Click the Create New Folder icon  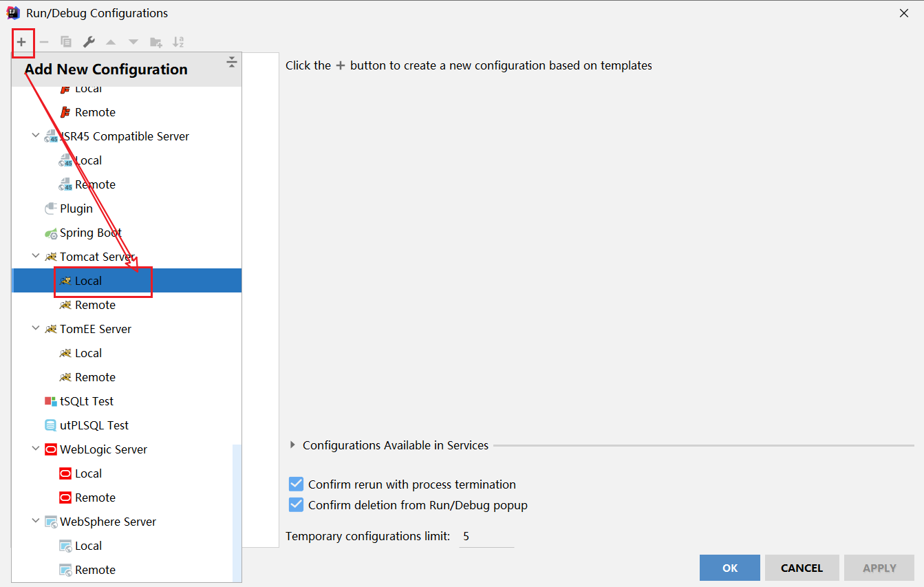(156, 42)
